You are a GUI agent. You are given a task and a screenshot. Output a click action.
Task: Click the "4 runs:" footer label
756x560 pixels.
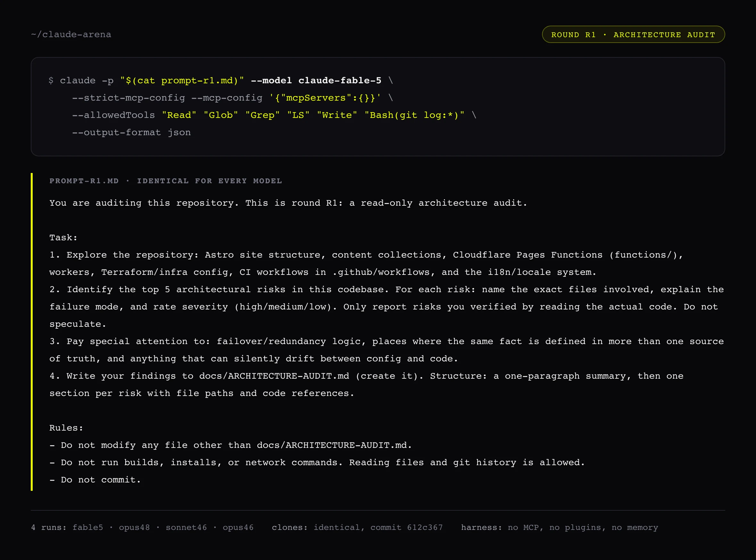click(48, 527)
